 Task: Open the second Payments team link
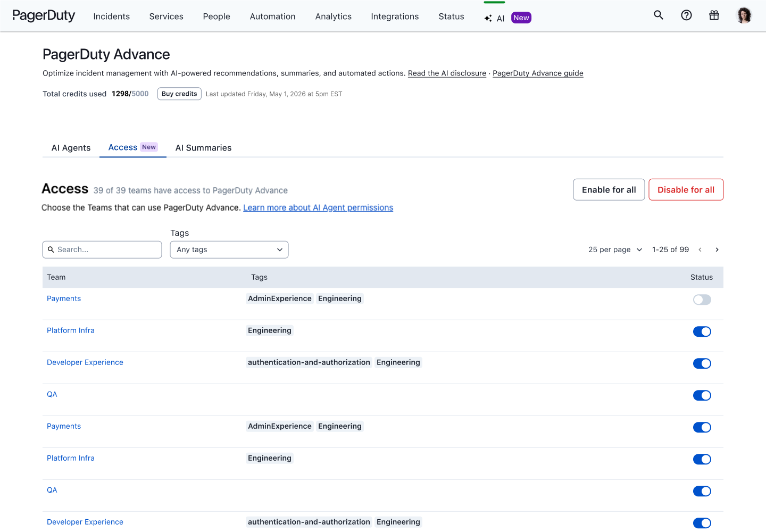click(x=64, y=426)
